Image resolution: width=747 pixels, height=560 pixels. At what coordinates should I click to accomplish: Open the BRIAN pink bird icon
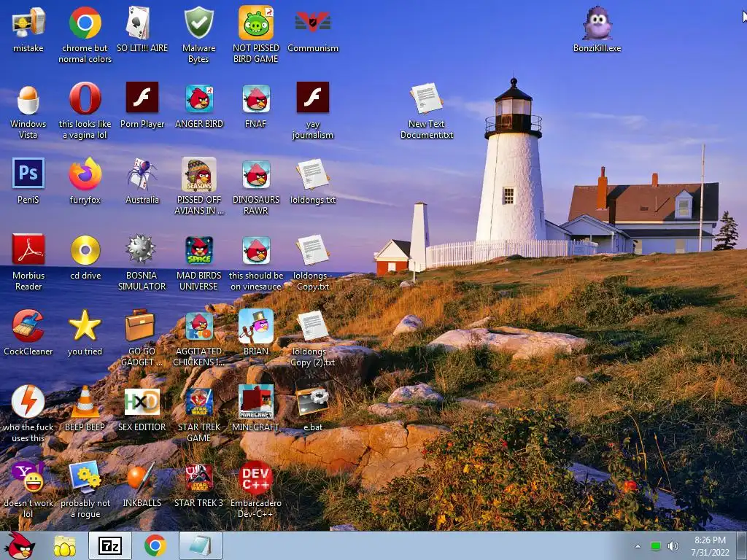click(256, 326)
